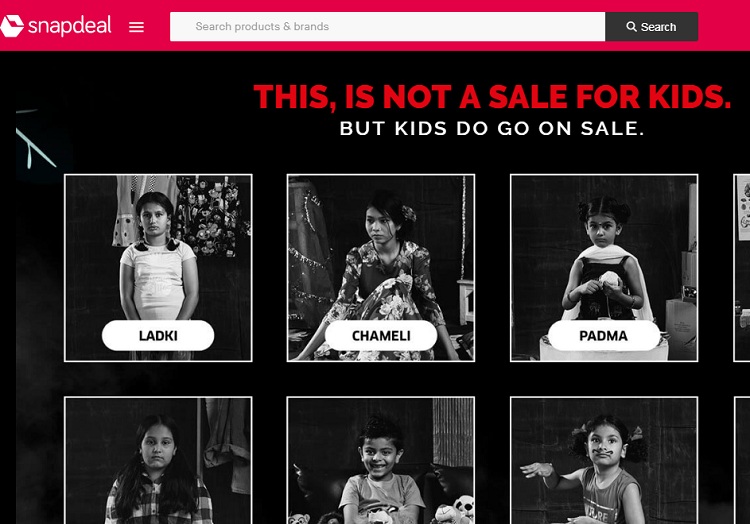
Task: Select the PADMA label button
Action: (604, 336)
